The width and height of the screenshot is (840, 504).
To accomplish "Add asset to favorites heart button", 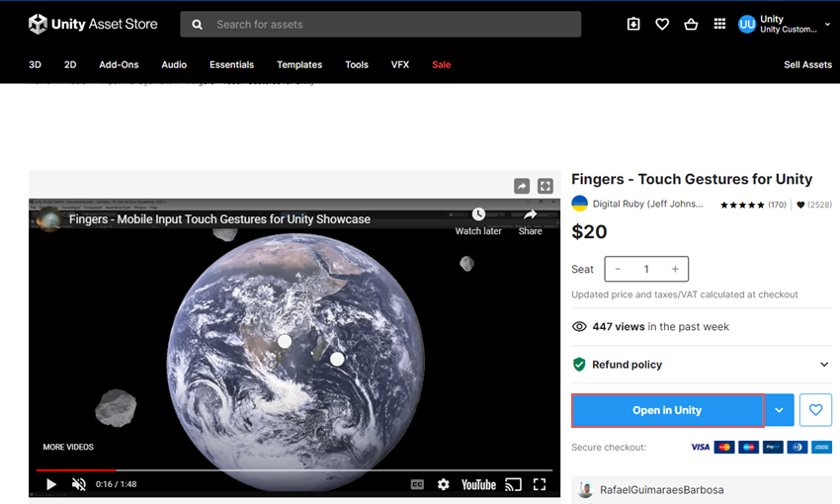I will coord(815,410).
